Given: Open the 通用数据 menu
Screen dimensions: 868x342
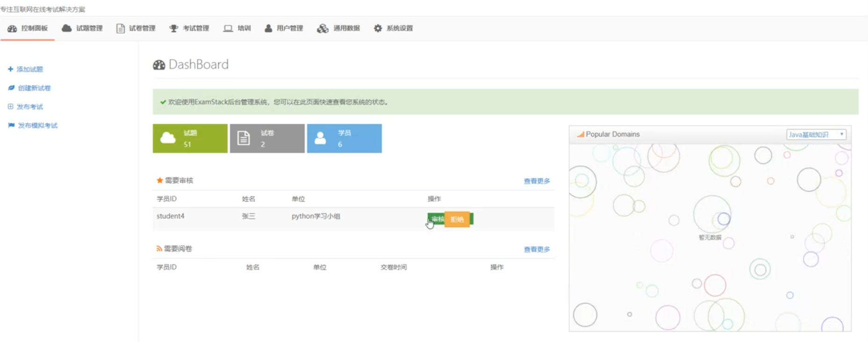Looking at the screenshot, I should coord(338,29).
